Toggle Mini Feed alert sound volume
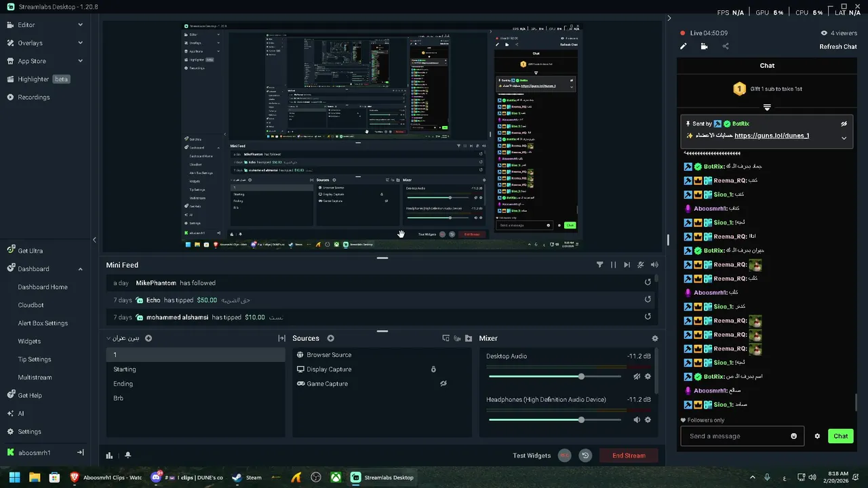 [654, 265]
